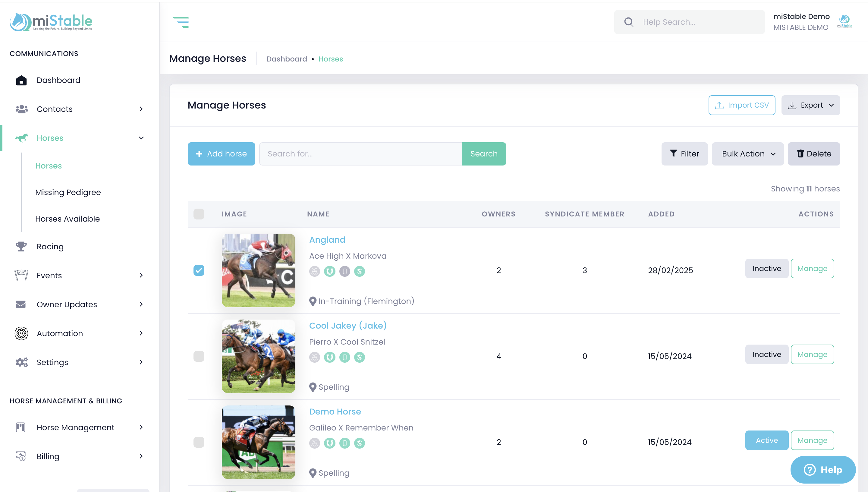
Task: Uncheck the Angland row checkbox
Action: [199, 270]
